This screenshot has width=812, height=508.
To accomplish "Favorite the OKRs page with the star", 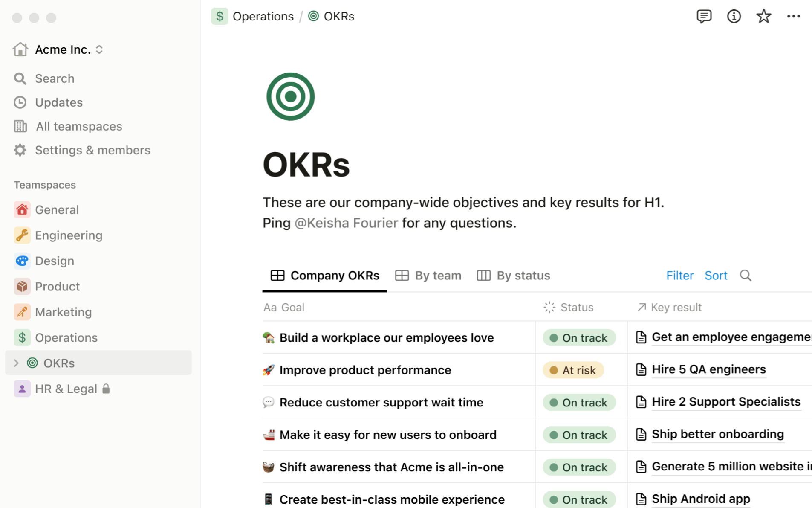I will (763, 16).
